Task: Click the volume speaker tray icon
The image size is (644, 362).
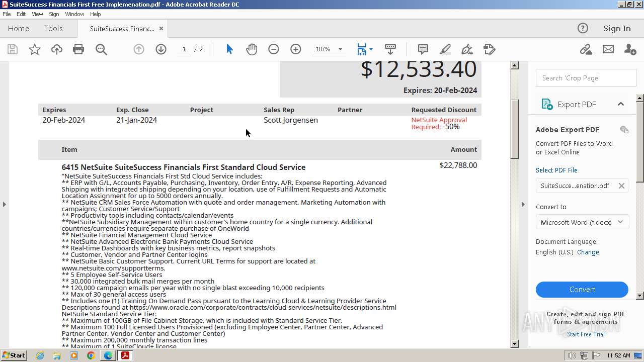Action: click(x=572, y=355)
